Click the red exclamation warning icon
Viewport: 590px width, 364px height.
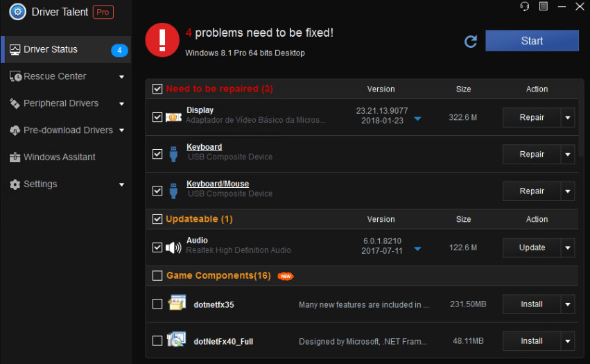coord(162,40)
